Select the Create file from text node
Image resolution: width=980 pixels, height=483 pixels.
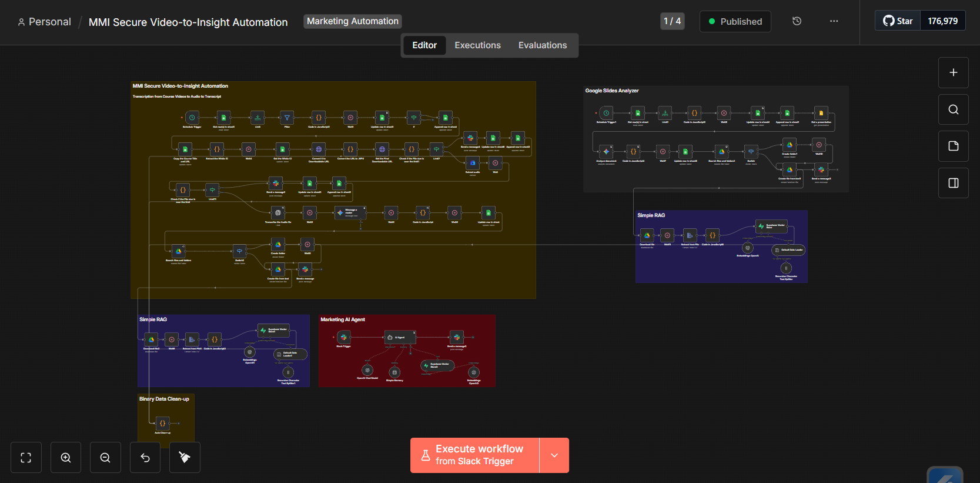278,270
